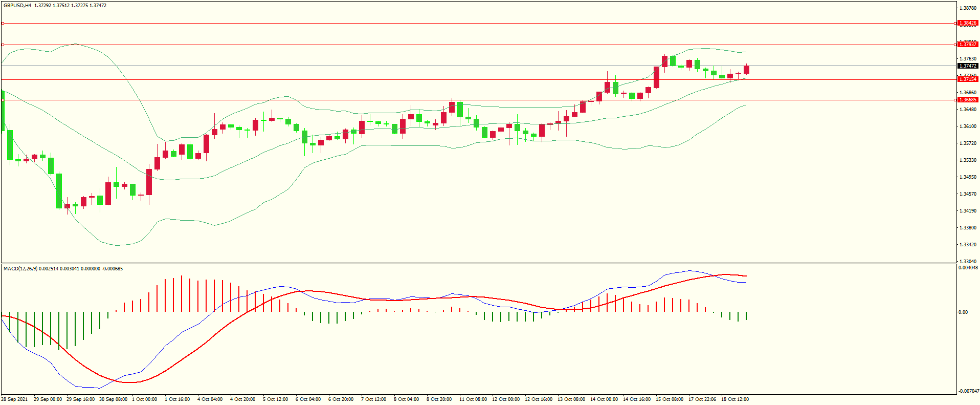Click right handle of the 1.38426 line
This screenshot has height=405, width=980.
coord(955,23)
